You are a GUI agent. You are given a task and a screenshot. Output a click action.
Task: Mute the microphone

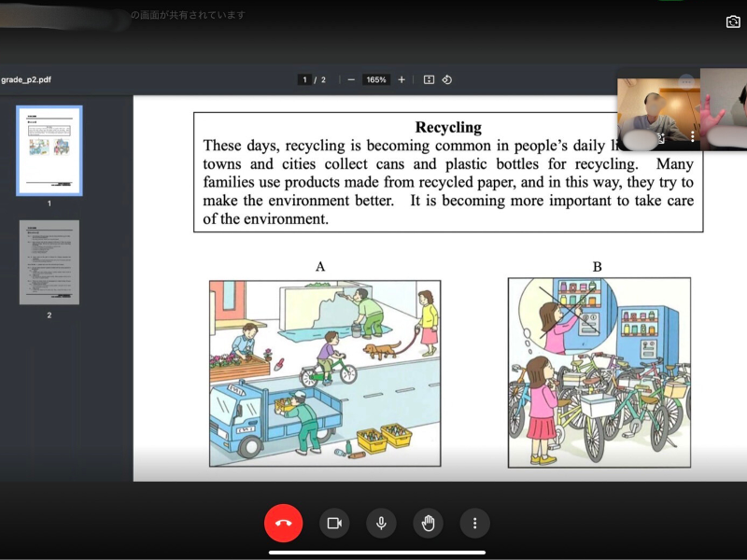tap(381, 523)
